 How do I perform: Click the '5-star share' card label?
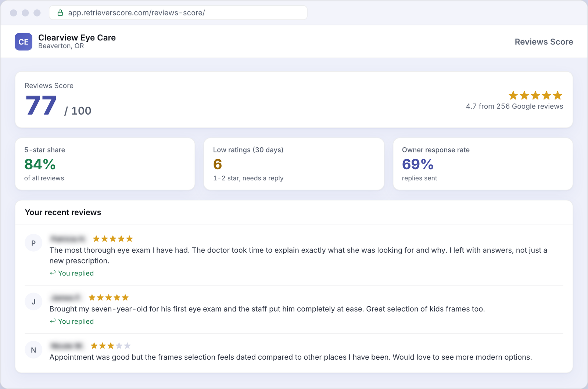coord(44,150)
